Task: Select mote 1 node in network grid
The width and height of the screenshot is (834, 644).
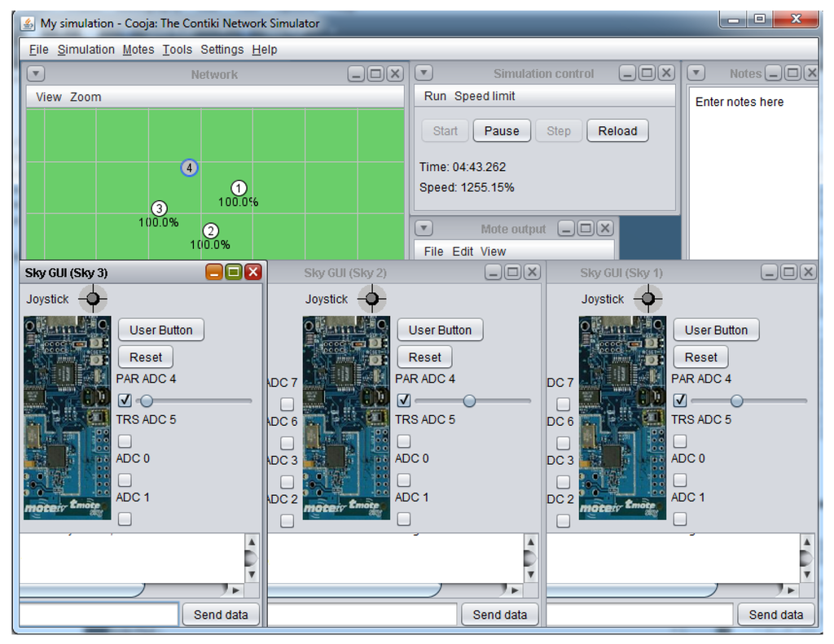Action: (x=239, y=188)
